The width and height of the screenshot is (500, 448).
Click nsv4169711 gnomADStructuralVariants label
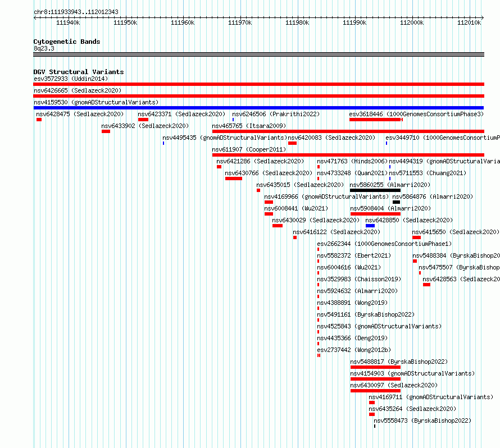[431, 397]
